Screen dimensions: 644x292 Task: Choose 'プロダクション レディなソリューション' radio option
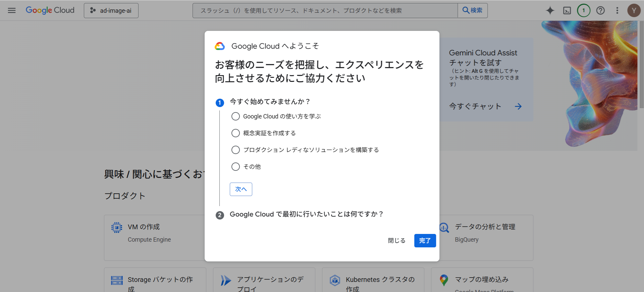click(x=236, y=150)
